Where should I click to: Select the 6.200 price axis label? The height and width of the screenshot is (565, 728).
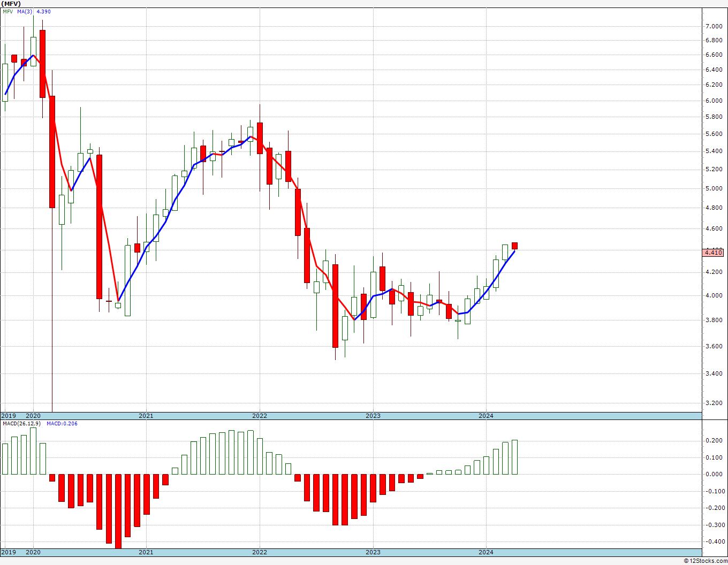click(713, 85)
